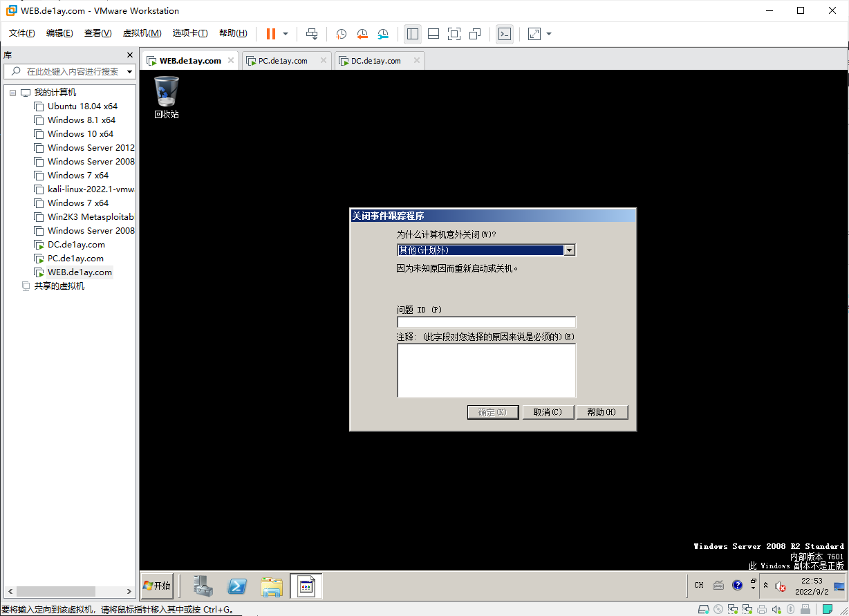Open the library search filter dropdown arrow
The image size is (849, 616).
(x=129, y=72)
